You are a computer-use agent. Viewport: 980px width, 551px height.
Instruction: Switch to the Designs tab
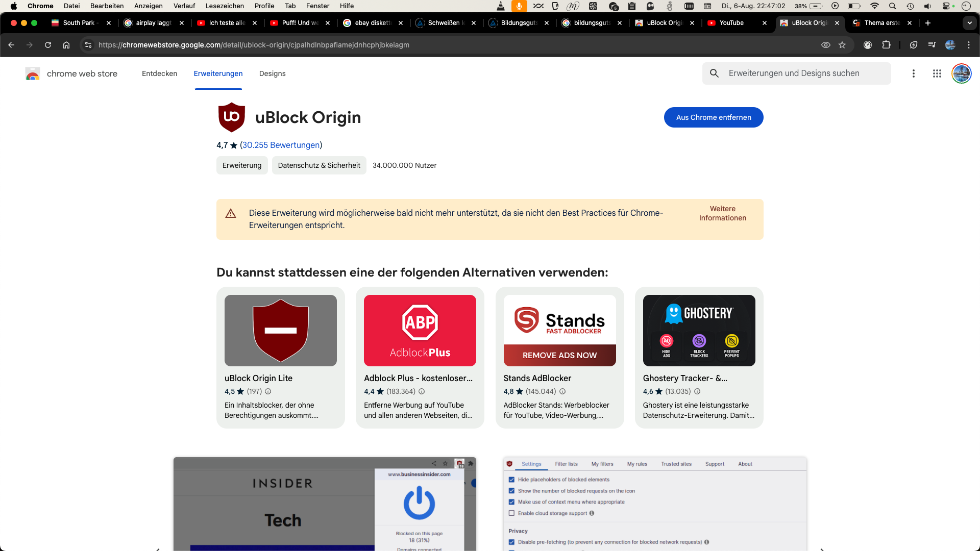click(272, 73)
